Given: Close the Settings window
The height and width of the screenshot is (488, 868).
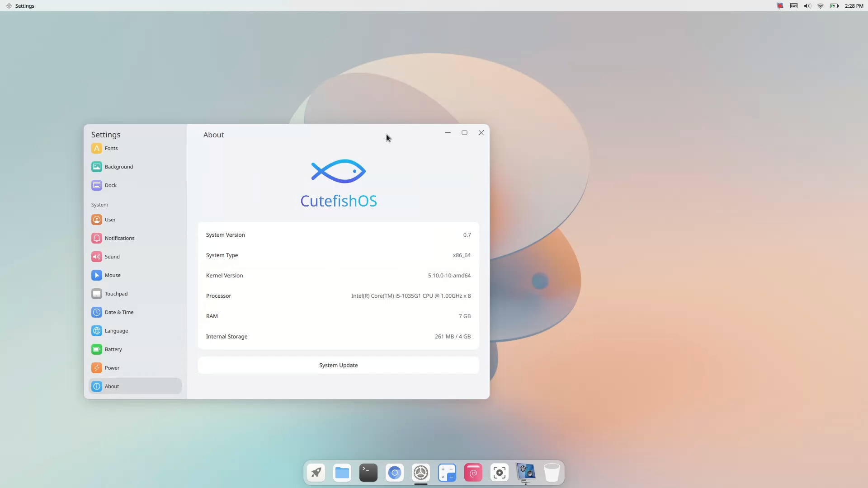Looking at the screenshot, I should (x=481, y=133).
